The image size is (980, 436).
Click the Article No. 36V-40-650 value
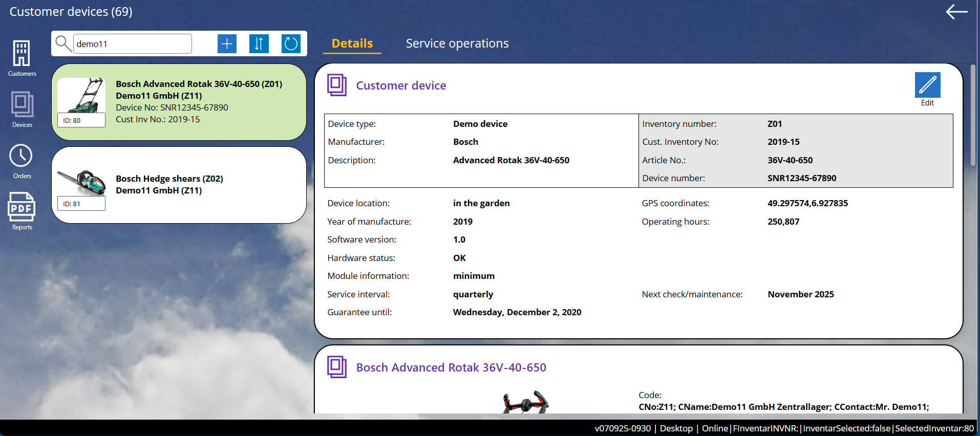790,160
